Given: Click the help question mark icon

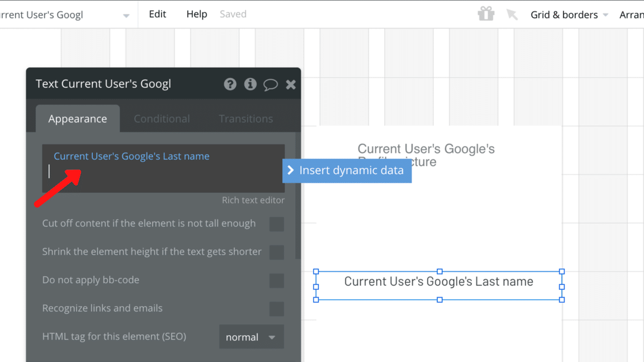Looking at the screenshot, I should click(230, 84).
